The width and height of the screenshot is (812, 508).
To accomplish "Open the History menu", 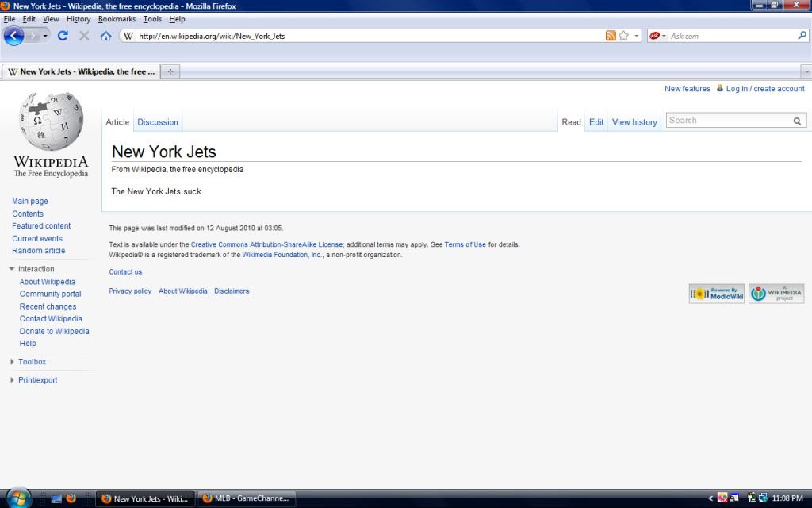I will pyautogui.click(x=79, y=19).
